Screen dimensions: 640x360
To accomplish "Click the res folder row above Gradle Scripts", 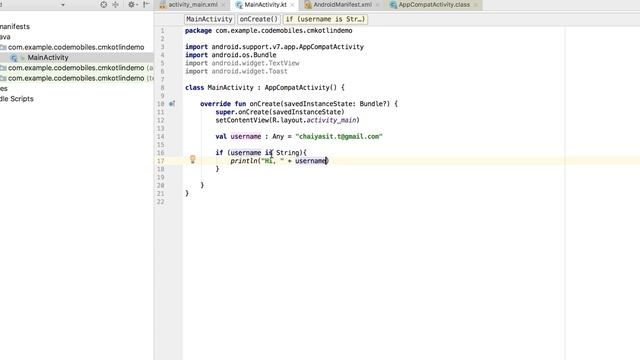I will tap(4, 89).
